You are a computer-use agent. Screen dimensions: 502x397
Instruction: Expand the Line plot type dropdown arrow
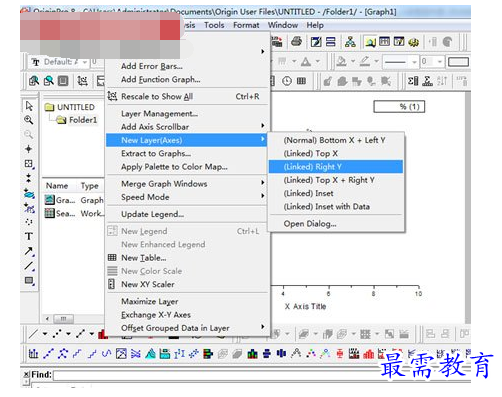45,334
